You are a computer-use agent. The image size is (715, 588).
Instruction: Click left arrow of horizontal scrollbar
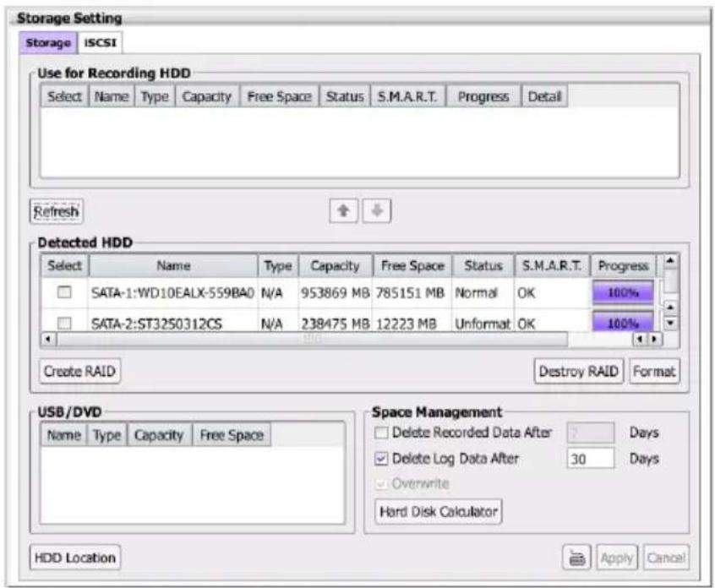tap(48, 339)
